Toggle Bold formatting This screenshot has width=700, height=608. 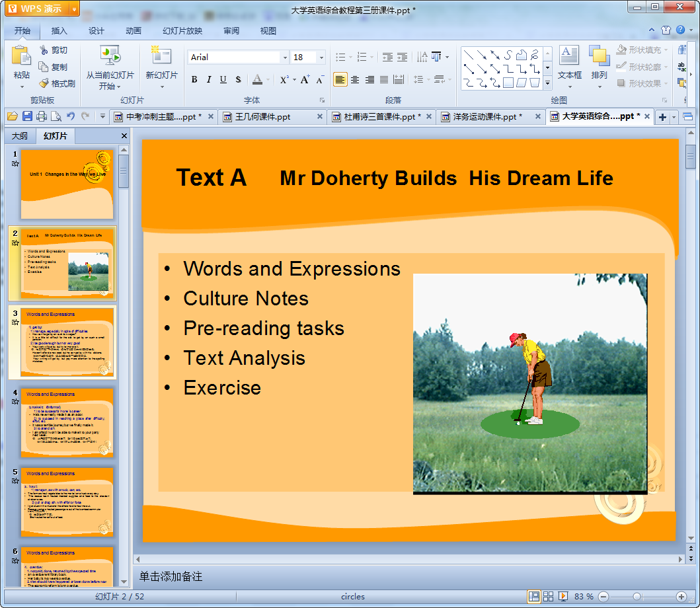point(194,79)
